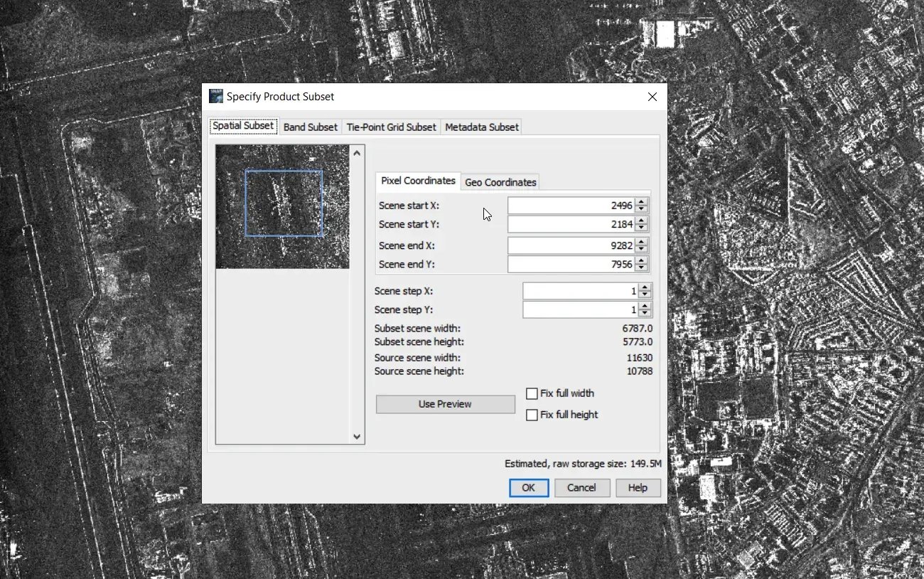
Task: Decrease Scene step Y value
Action: (x=645, y=314)
